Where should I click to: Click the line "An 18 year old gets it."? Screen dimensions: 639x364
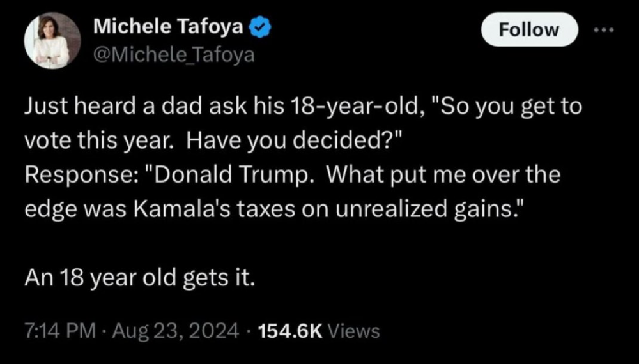pos(139,278)
